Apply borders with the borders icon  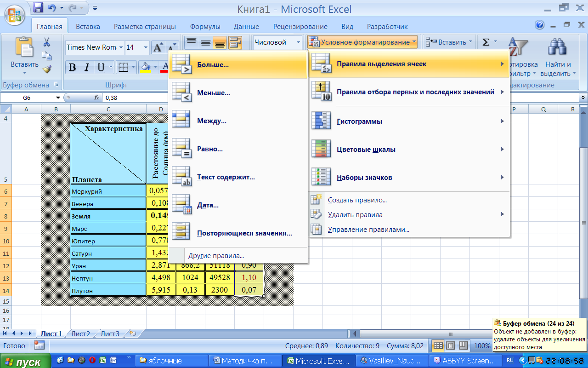[123, 68]
